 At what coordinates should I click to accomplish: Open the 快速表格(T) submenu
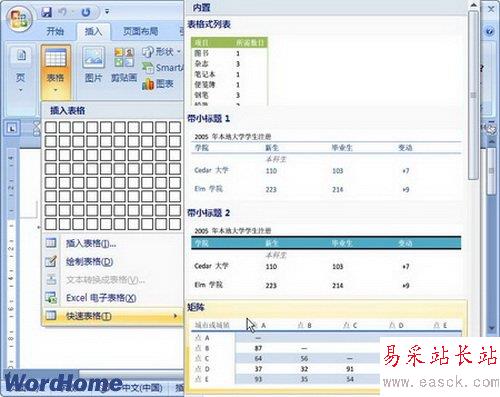coord(113,316)
